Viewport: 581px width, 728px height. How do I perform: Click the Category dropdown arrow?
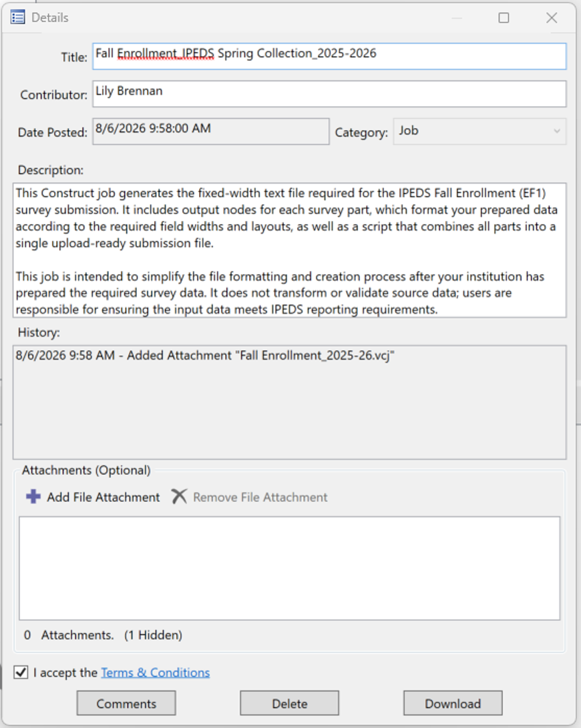[x=556, y=131]
